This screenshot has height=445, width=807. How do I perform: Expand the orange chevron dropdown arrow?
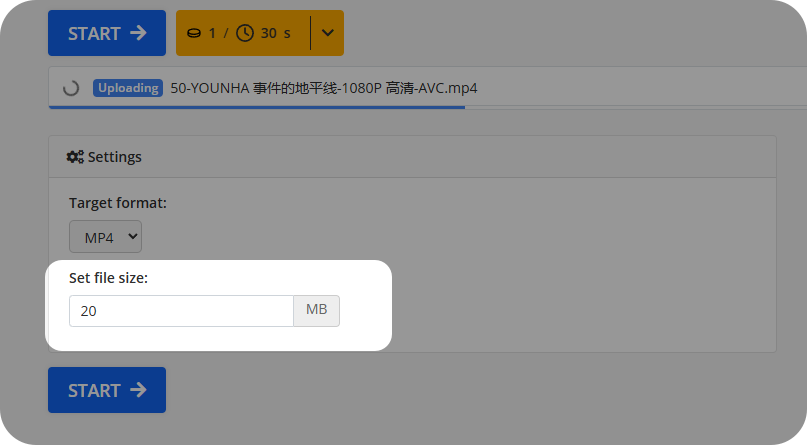(327, 33)
